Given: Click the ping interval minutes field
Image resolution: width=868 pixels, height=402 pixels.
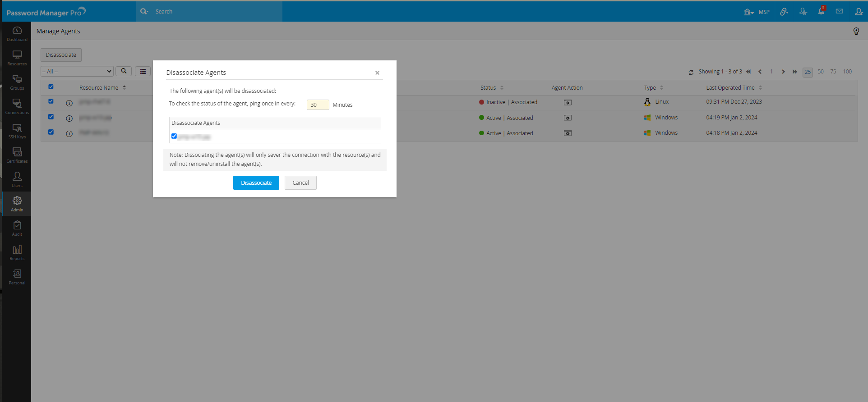Looking at the screenshot, I should (x=318, y=105).
